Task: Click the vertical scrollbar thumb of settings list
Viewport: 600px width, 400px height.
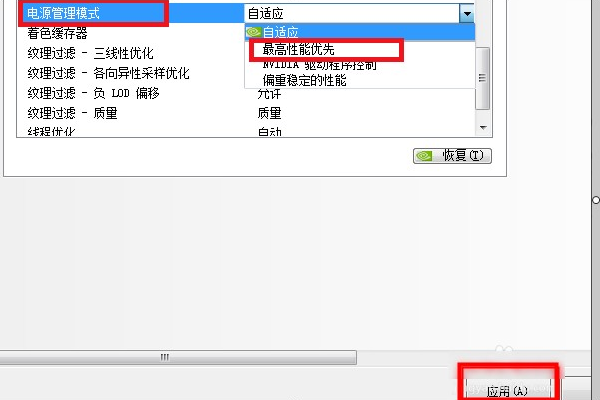Action: (x=483, y=78)
